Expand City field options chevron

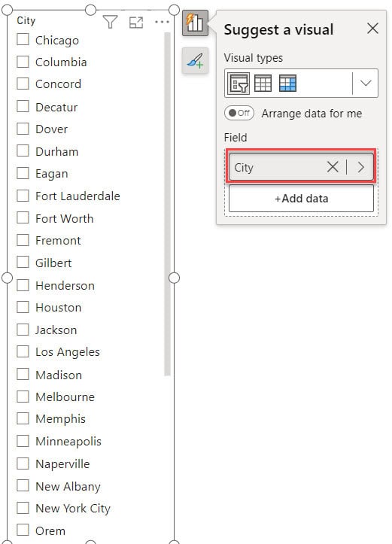[x=361, y=167]
